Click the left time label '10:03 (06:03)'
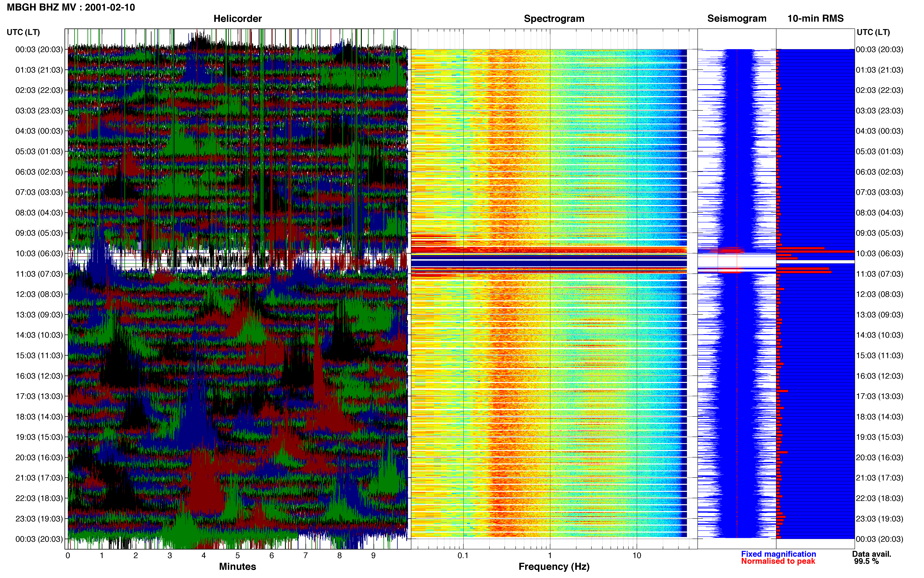The height and width of the screenshot is (578, 924). tap(39, 253)
